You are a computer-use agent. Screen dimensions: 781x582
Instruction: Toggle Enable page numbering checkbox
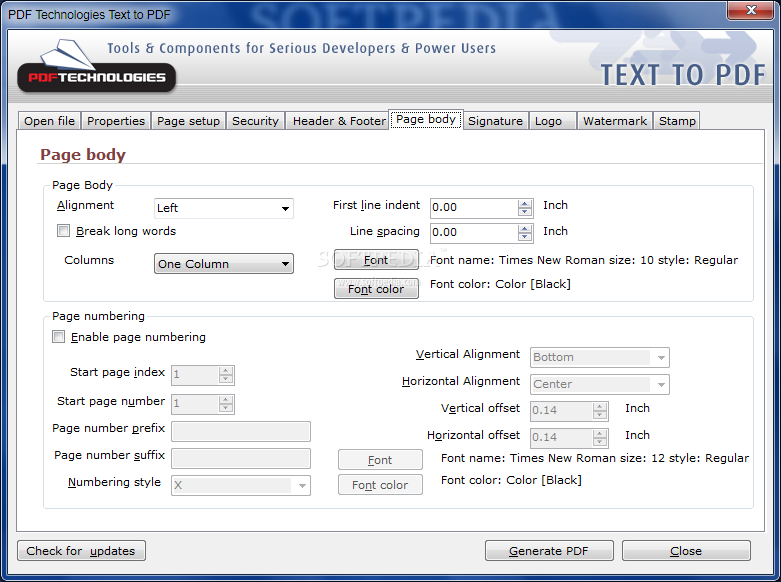[x=58, y=337]
